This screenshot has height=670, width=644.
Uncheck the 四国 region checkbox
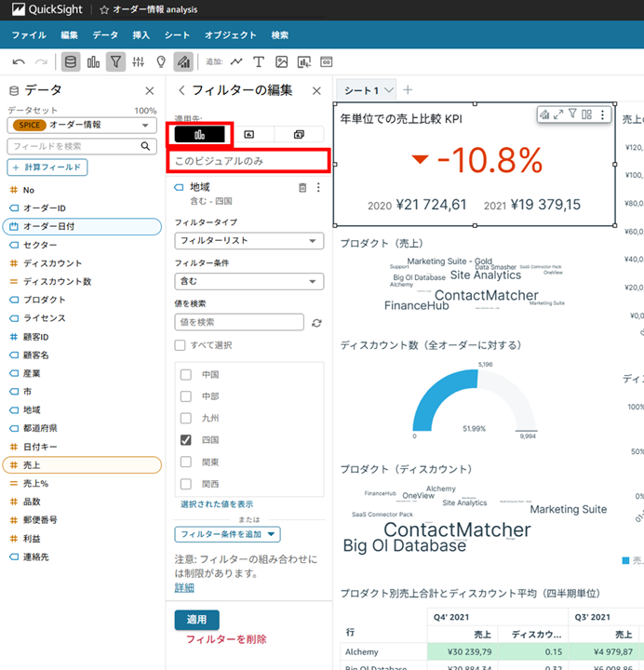(x=186, y=440)
